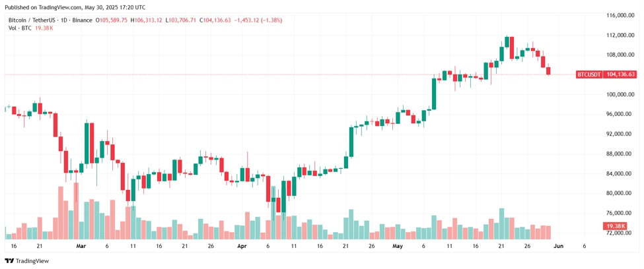Click the 100,000.00 price axis level
Screen dimensions: 644x269
[622, 94]
